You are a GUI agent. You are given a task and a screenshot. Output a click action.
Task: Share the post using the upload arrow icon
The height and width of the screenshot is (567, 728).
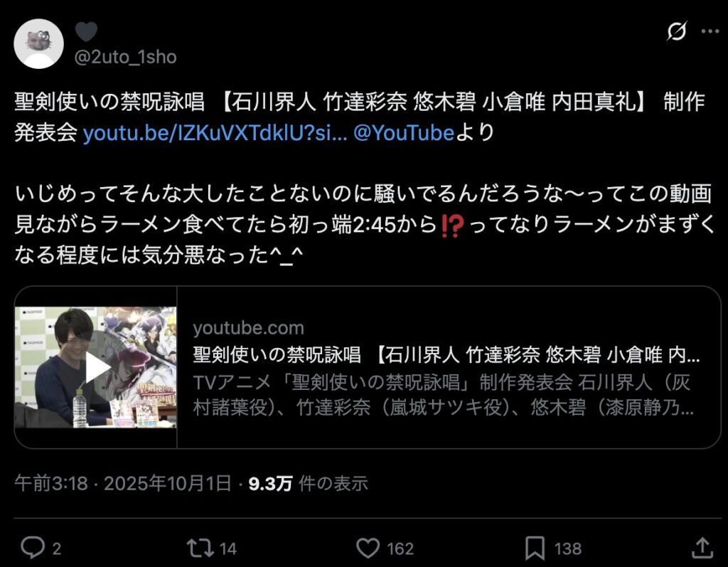[x=702, y=548]
